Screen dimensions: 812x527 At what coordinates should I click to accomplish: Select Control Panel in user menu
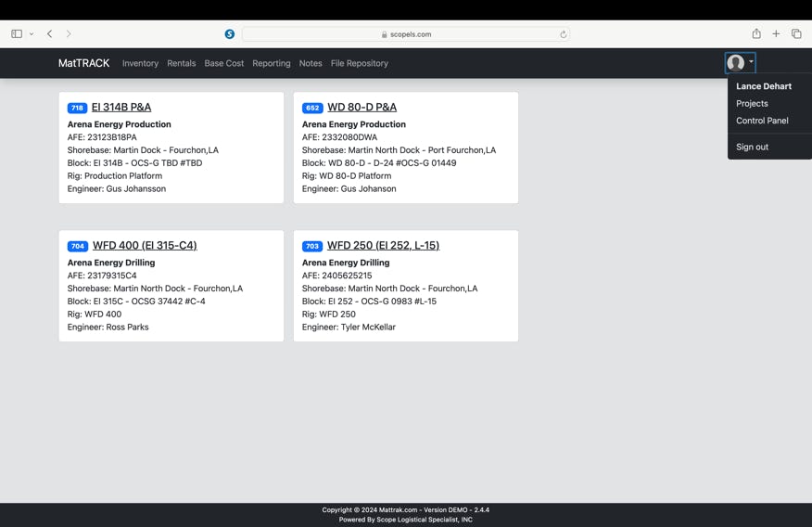tap(762, 121)
